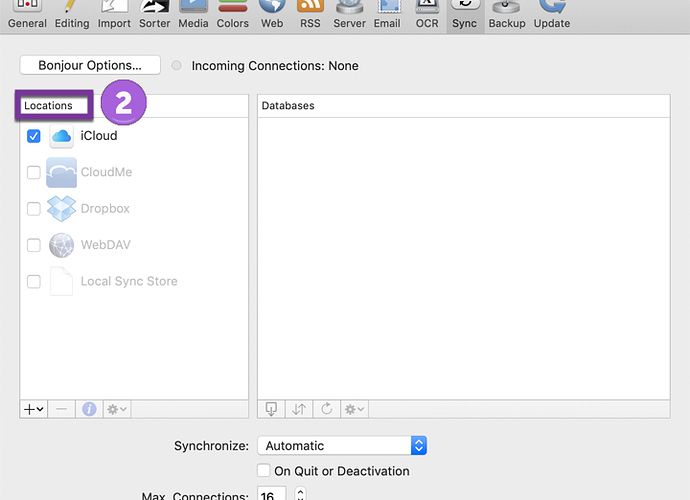Open the RSS preferences pane
Screen dimensions: 690x500
310,15
